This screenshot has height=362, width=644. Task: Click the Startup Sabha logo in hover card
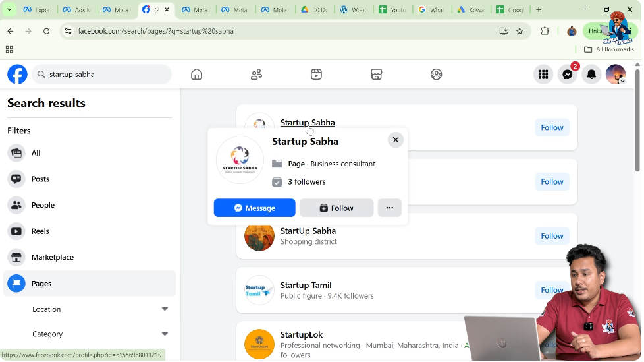[240, 160]
